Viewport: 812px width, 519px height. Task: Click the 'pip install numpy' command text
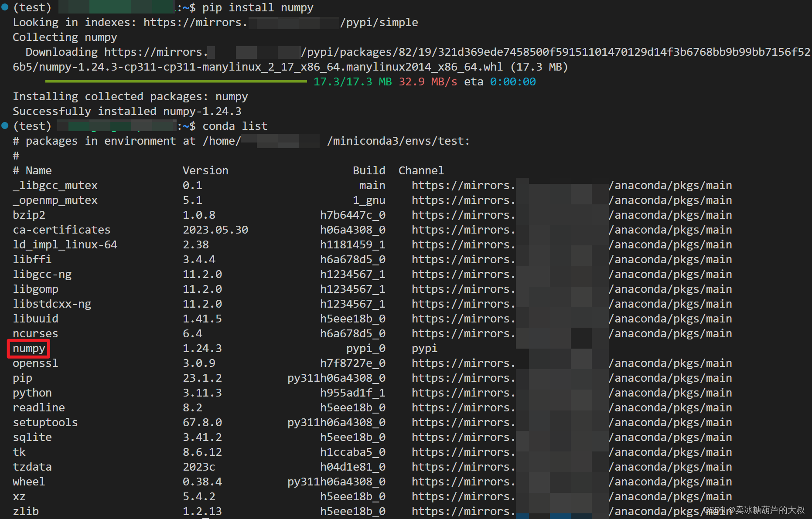click(258, 8)
